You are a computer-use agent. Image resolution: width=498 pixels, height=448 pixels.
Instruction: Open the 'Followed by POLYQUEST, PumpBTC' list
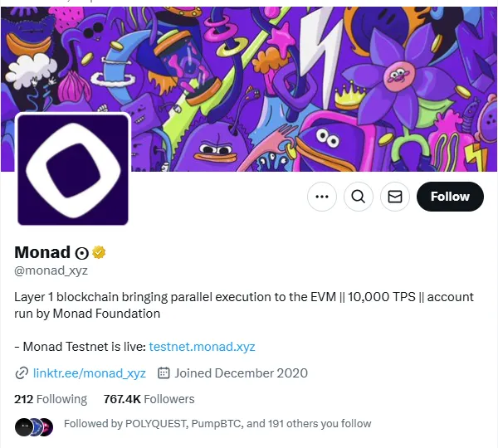[x=217, y=424]
